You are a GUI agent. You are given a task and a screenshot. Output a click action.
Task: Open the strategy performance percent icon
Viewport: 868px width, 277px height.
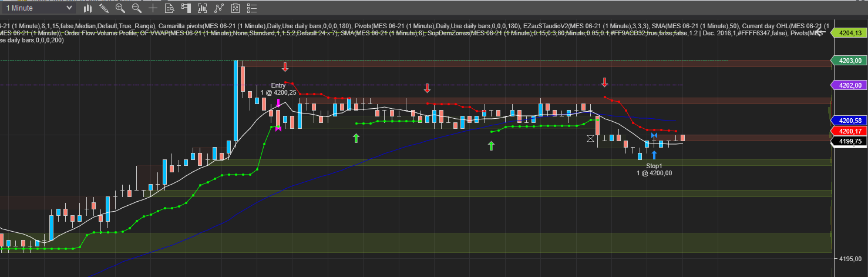click(235, 8)
